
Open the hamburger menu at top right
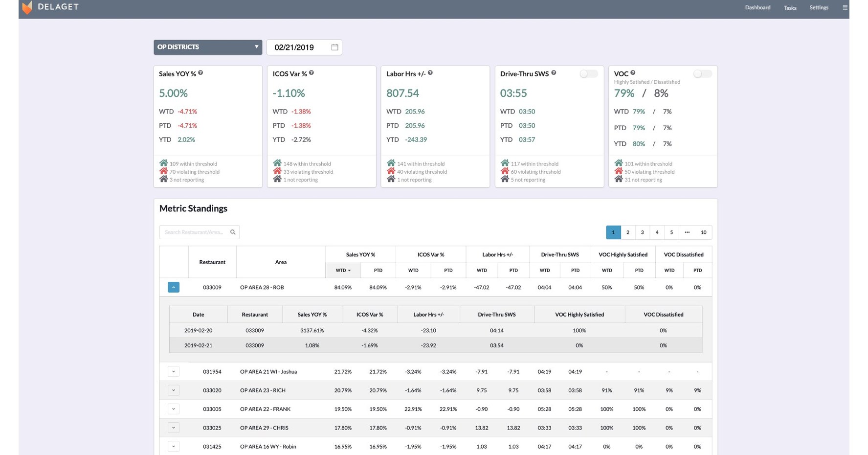[845, 7]
